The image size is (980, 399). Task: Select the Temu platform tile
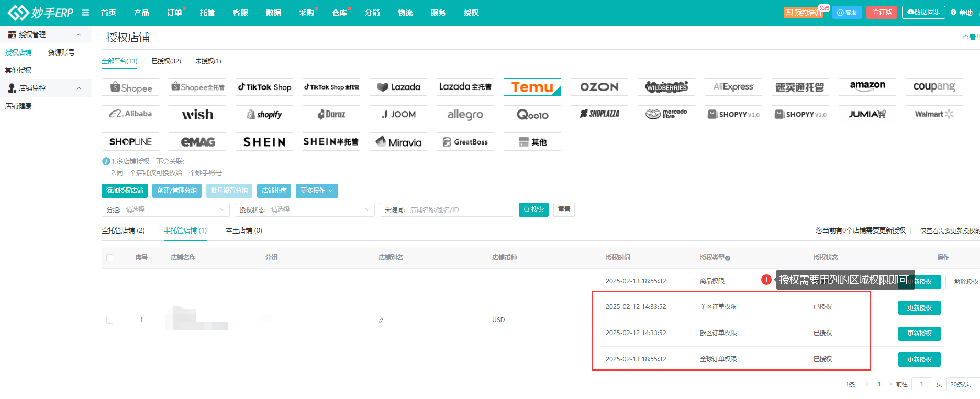point(532,87)
